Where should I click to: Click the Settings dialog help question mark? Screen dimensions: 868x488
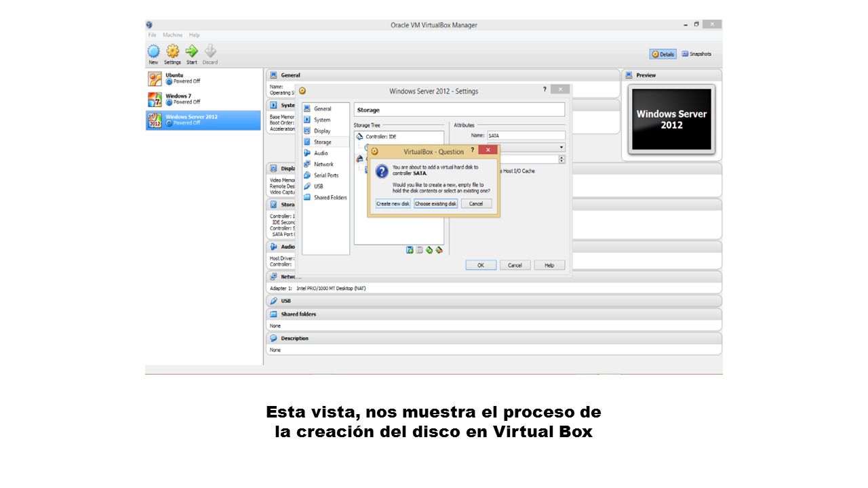pyautogui.click(x=545, y=89)
